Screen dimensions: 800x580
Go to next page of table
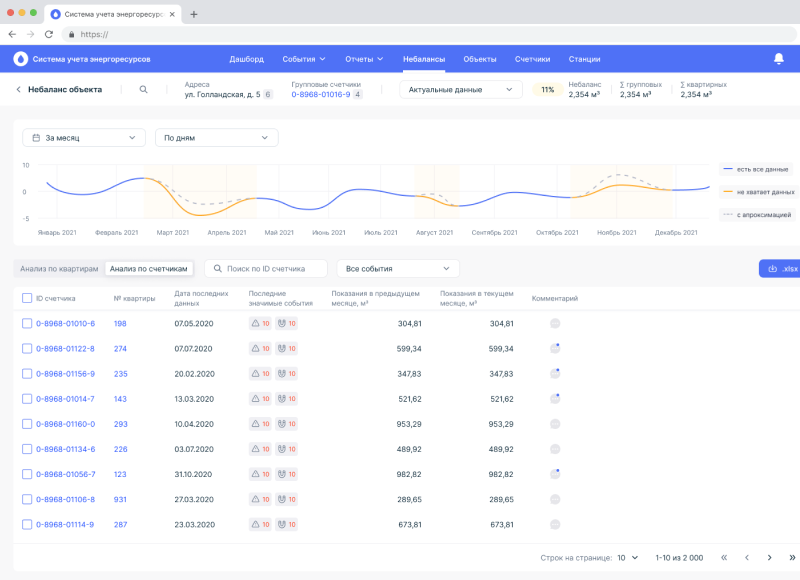click(x=768, y=557)
